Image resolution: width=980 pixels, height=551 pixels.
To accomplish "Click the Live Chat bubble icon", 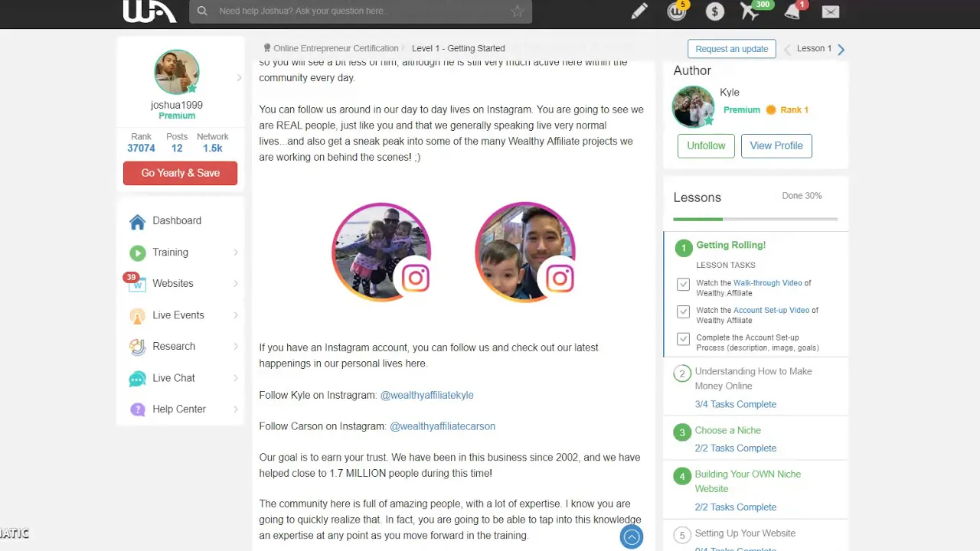I will (x=137, y=378).
